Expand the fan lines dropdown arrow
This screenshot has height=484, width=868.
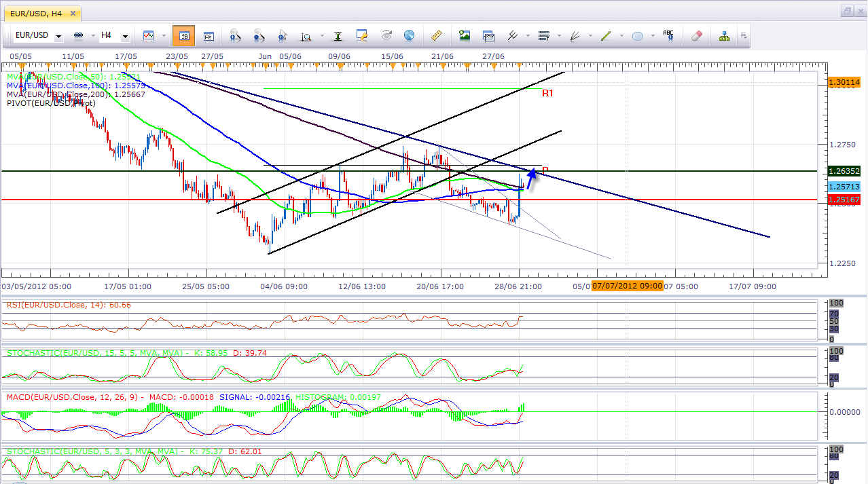click(x=590, y=36)
